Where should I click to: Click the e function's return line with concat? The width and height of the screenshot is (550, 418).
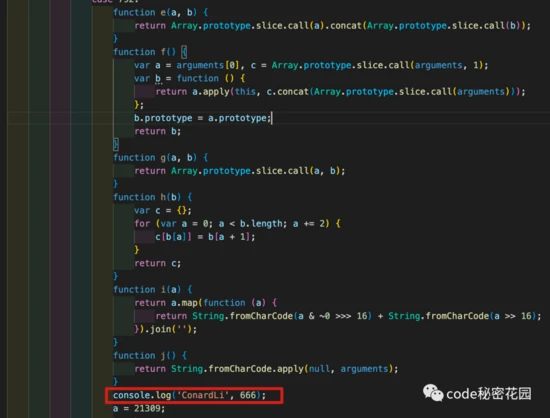pyautogui.click(x=333, y=26)
